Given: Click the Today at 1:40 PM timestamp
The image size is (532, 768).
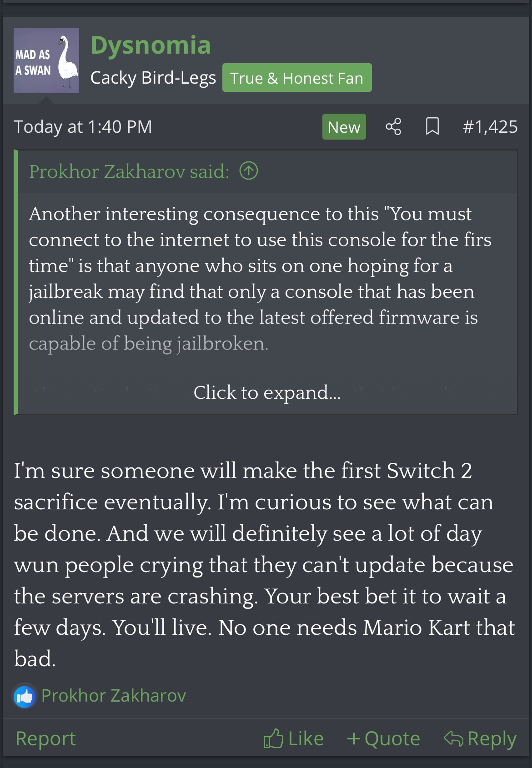Looking at the screenshot, I should (x=83, y=127).
